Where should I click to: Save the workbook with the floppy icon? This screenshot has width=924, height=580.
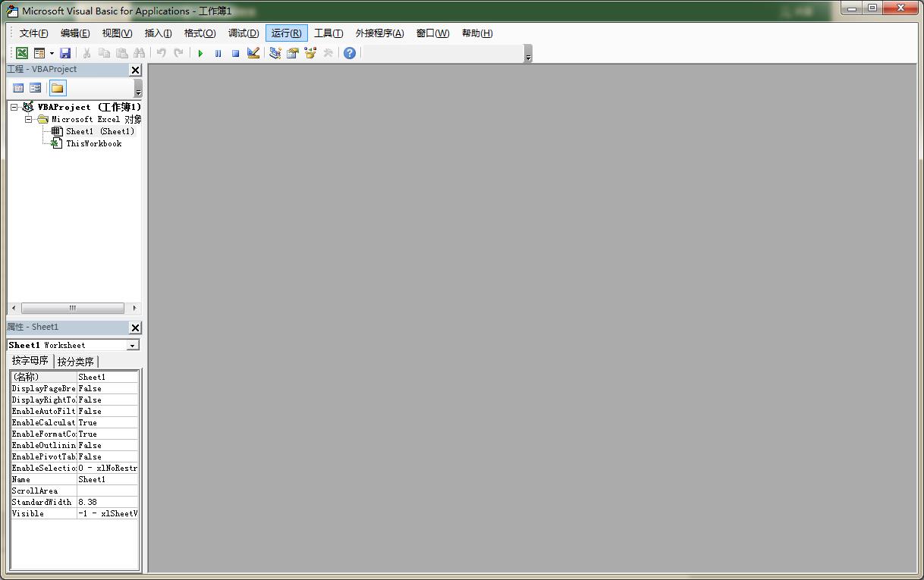pyautogui.click(x=65, y=53)
